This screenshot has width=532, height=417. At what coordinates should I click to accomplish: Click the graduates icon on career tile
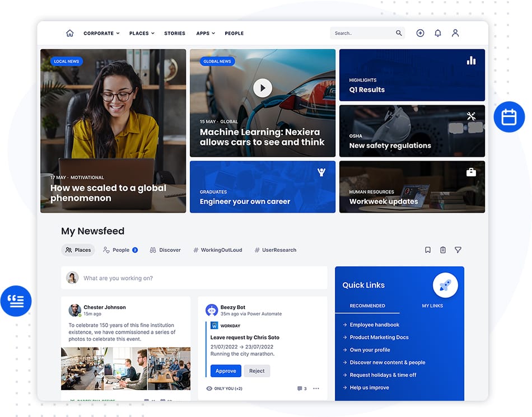coord(321,172)
